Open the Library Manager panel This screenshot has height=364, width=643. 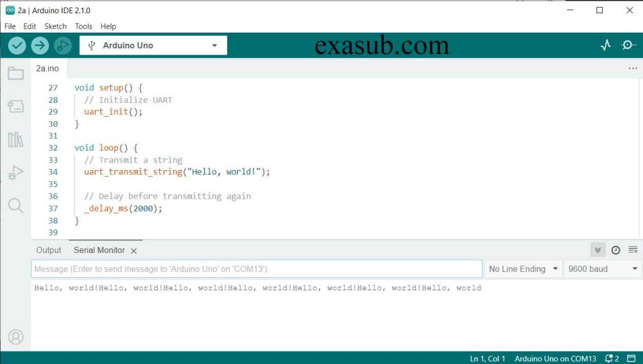click(16, 139)
